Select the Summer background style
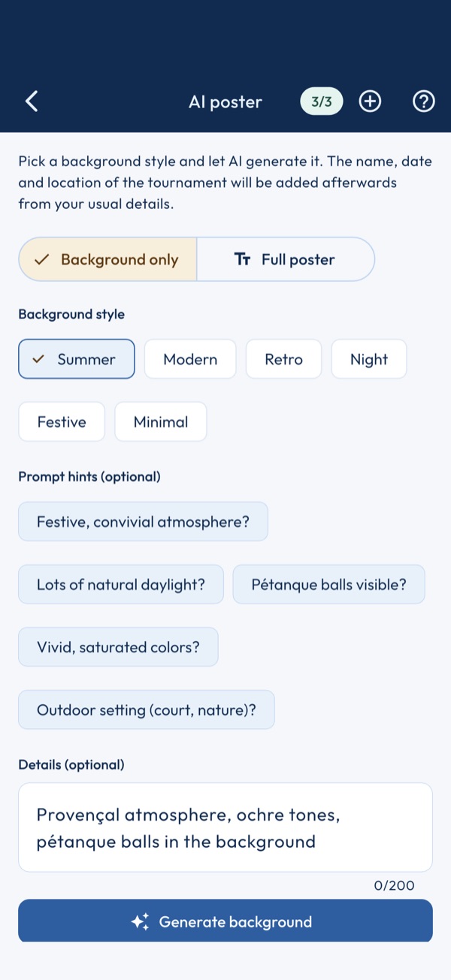 pos(77,359)
